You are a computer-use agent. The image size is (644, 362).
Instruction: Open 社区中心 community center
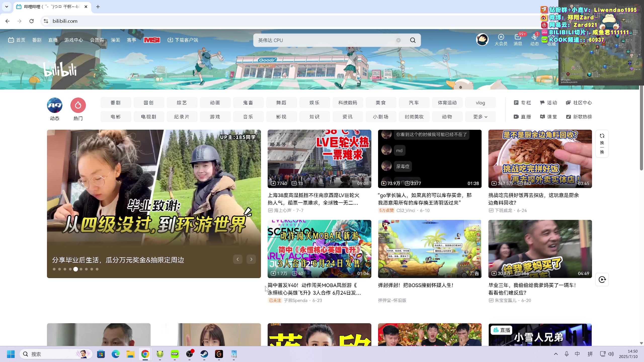pos(579,103)
